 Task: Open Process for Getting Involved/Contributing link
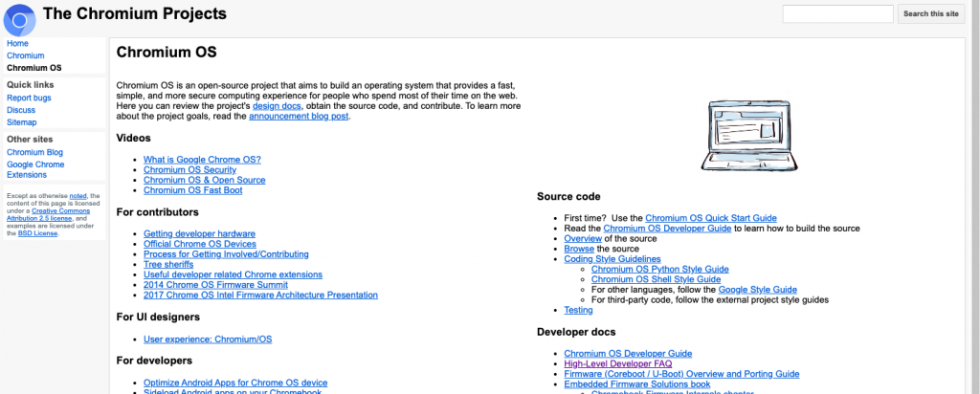click(226, 254)
